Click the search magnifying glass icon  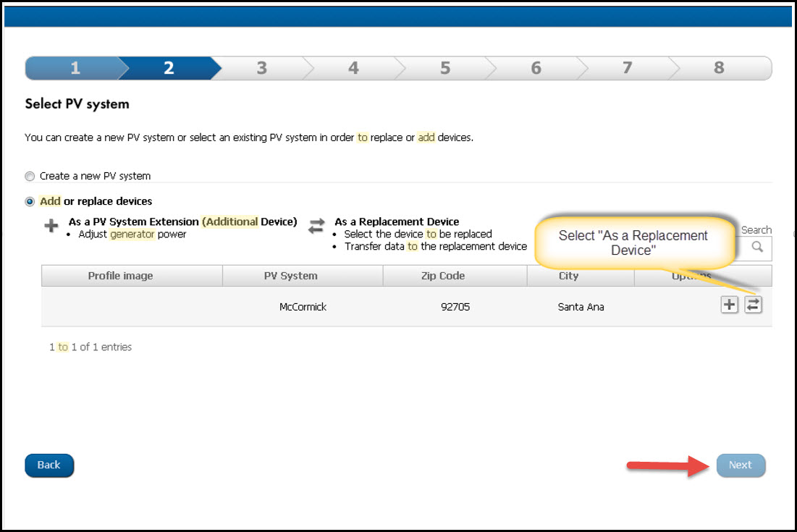(757, 248)
